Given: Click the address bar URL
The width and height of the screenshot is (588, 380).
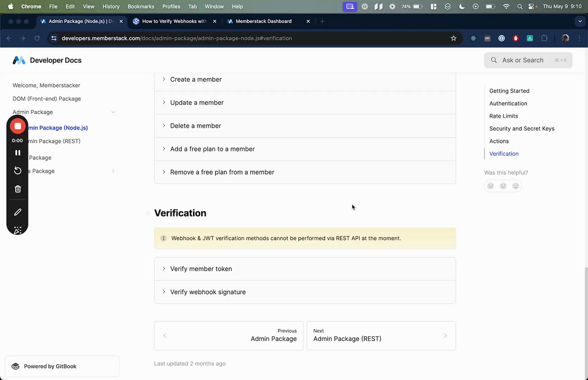Looking at the screenshot, I should pos(177,38).
